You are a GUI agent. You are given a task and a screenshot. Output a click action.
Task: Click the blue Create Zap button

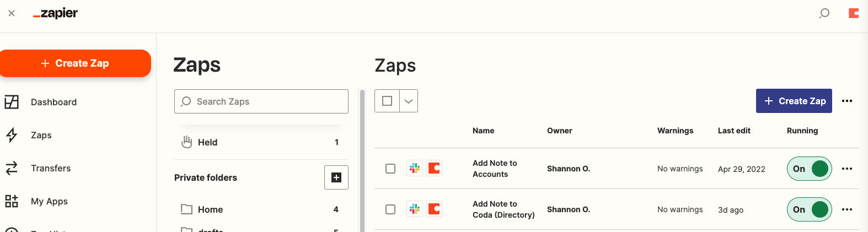click(x=794, y=101)
